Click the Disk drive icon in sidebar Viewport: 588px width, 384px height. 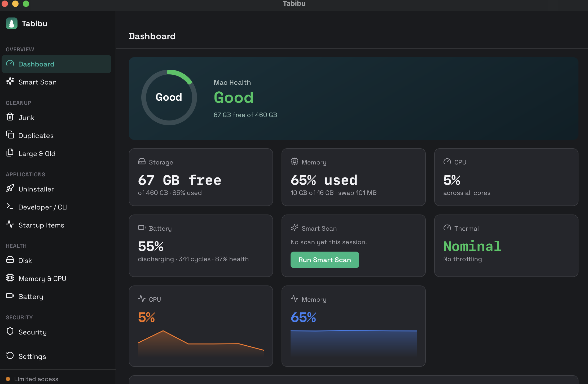tap(10, 260)
